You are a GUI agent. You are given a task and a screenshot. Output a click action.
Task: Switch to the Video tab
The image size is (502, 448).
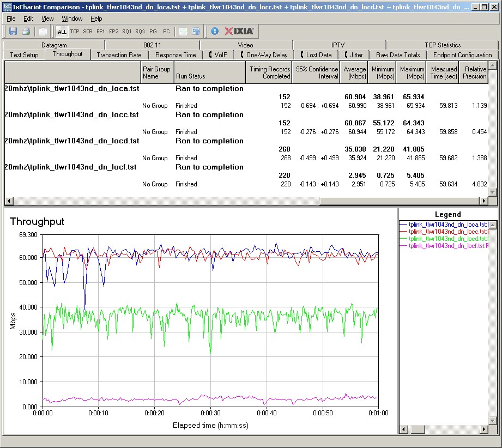pos(246,45)
